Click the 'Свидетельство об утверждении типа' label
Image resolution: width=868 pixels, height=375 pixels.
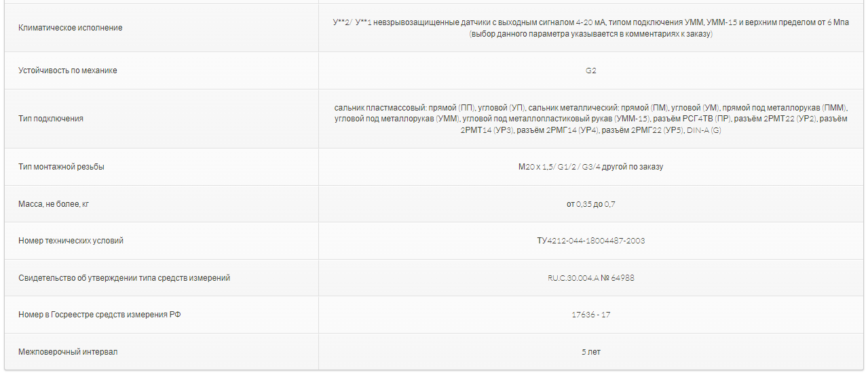(x=124, y=278)
